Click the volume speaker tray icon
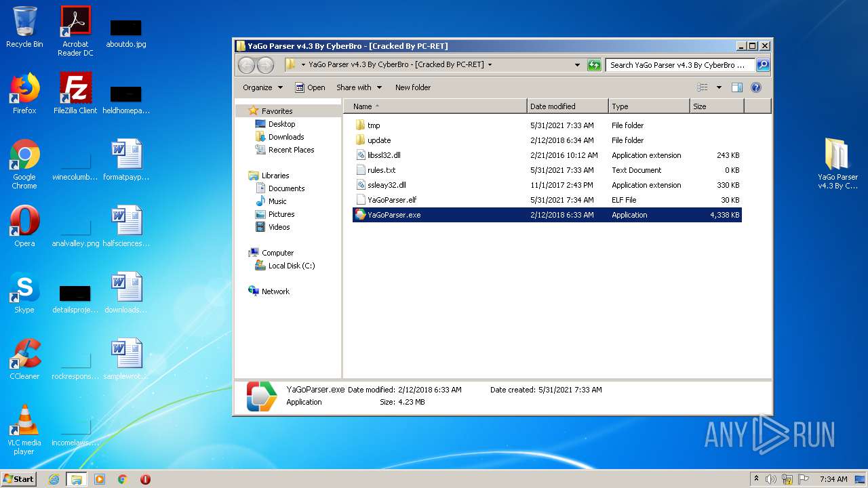This screenshot has height=488, width=868. coord(771,479)
